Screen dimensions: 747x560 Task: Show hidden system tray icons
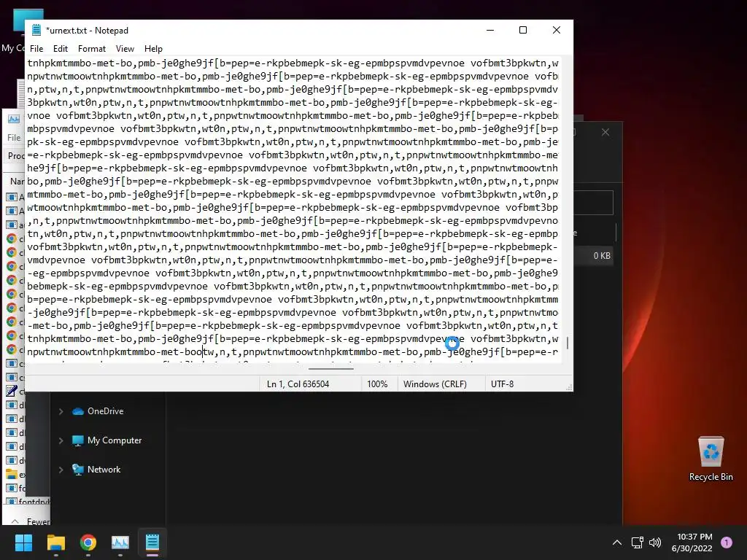[x=617, y=542]
